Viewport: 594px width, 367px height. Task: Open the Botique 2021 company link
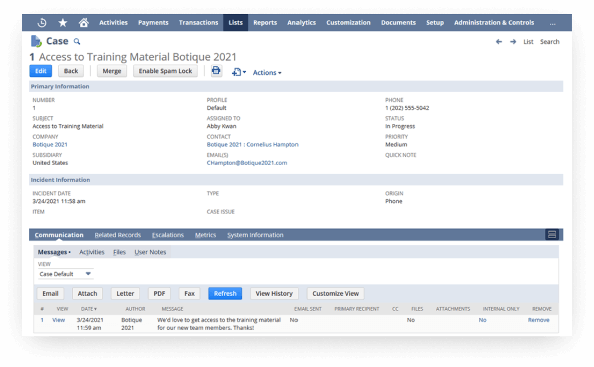click(x=50, y=145)
